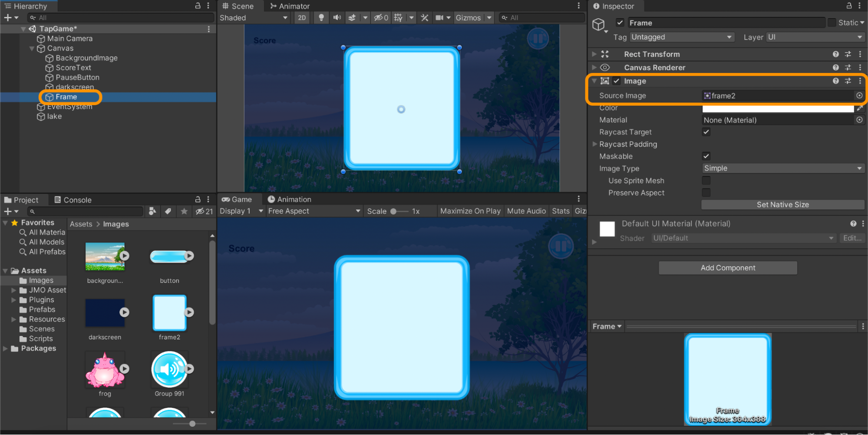Open Free Aspect dropdown

click(314, 211)
